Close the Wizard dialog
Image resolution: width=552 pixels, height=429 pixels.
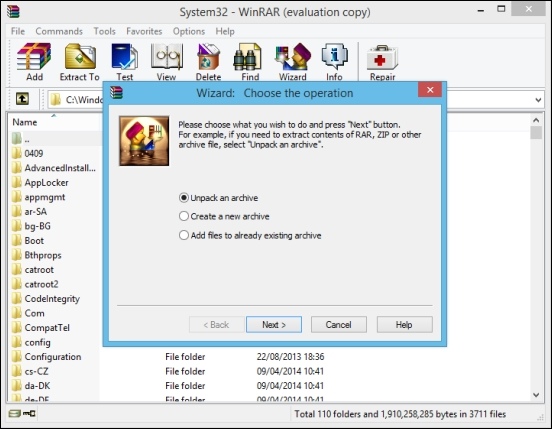[430, 90]
